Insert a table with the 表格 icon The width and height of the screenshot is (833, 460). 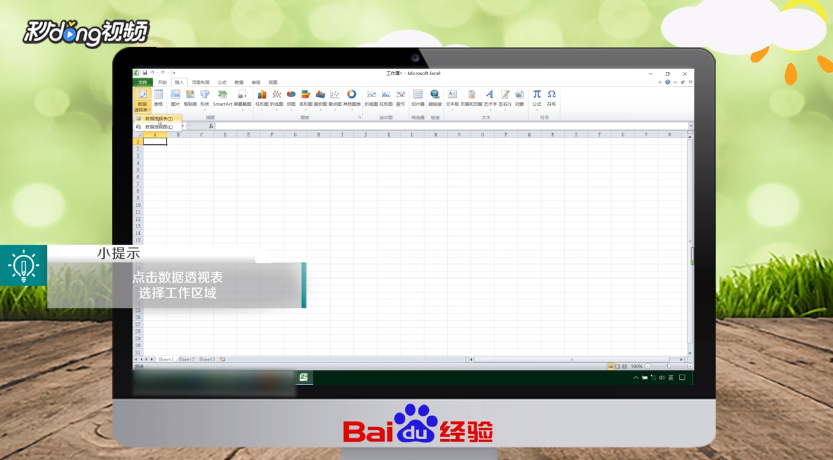pos(158,98)
